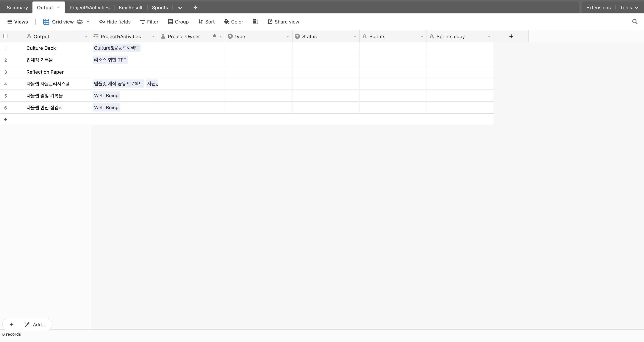Click the Share view button
Screen dimensions: 644x342
283,22
